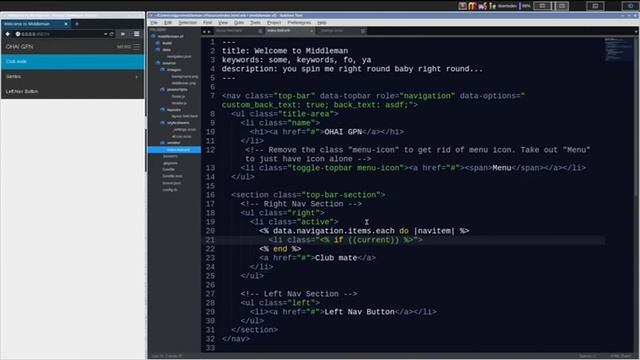Click the top panel rightmost blue icon

point(630,6)
